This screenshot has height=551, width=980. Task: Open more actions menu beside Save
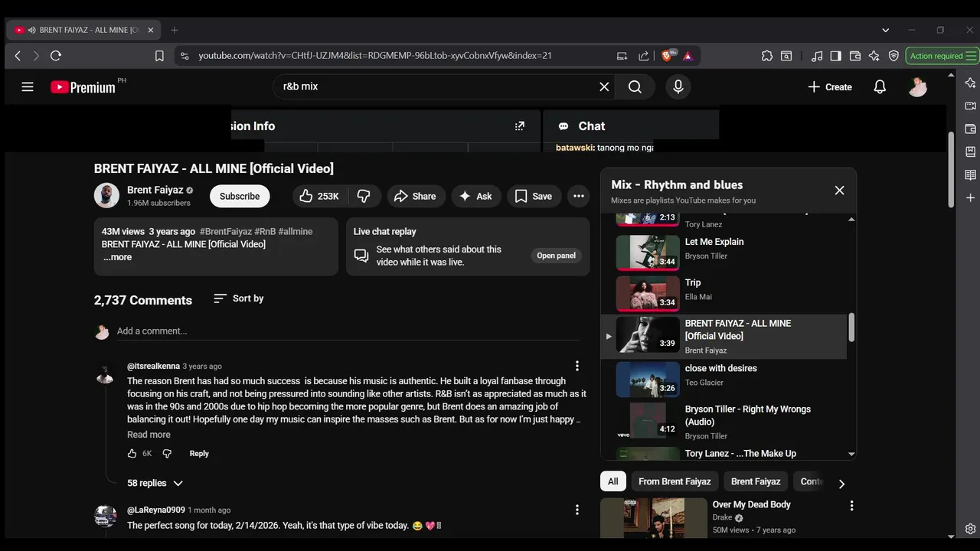coord(579,196)
